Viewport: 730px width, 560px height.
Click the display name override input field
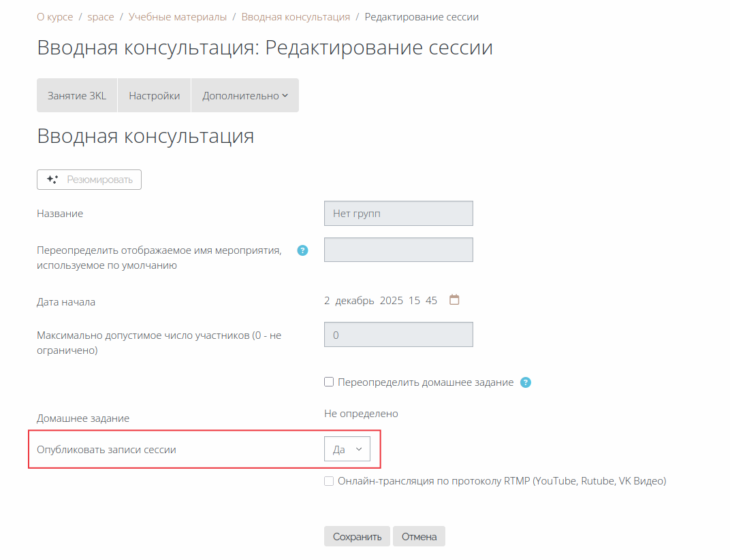(398, 250)
